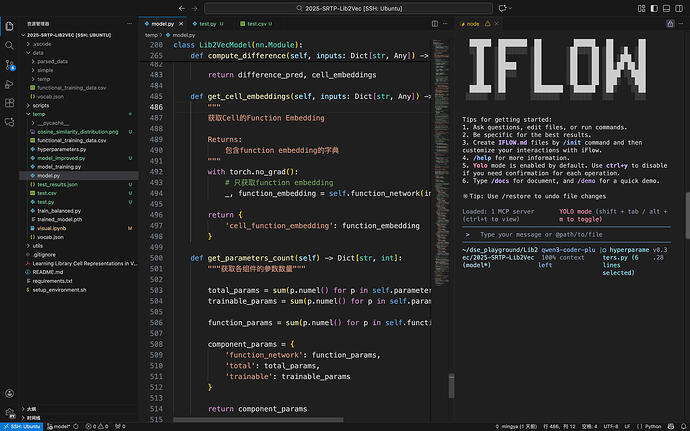Open the Customize Layout icon
The width and height of the screenshot is (690, 431).
[641, 8]
